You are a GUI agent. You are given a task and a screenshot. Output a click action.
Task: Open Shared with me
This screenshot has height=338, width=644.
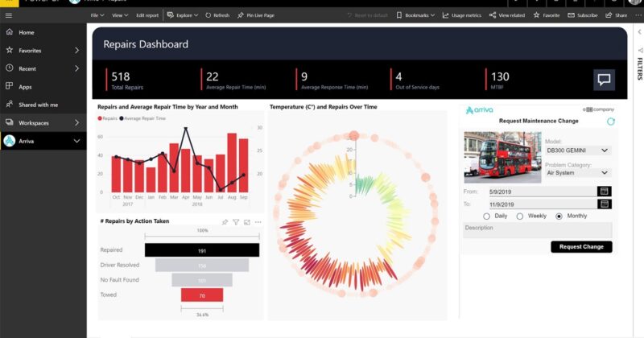click(x=38, y=105)
